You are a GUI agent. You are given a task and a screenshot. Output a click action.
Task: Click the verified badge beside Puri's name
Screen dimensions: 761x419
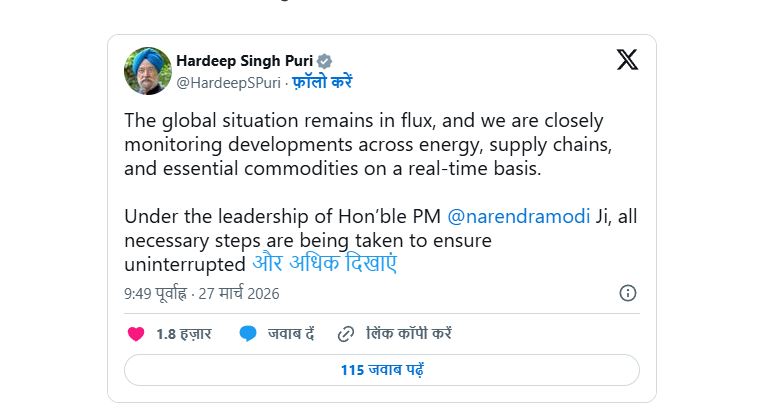[325, 61]
